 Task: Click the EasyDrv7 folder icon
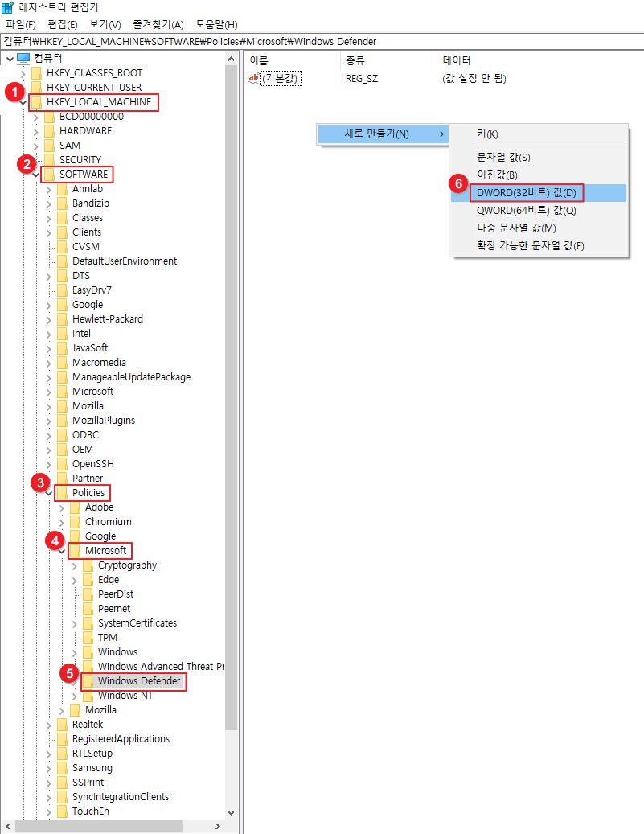[x=62, y=290]
